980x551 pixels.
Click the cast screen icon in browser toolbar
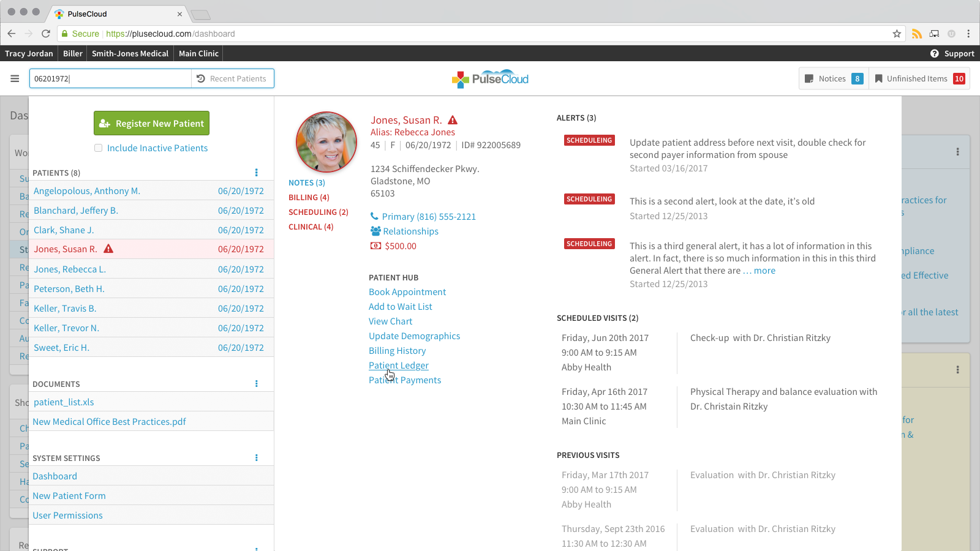pyautogui.click(x=934, y=34)
